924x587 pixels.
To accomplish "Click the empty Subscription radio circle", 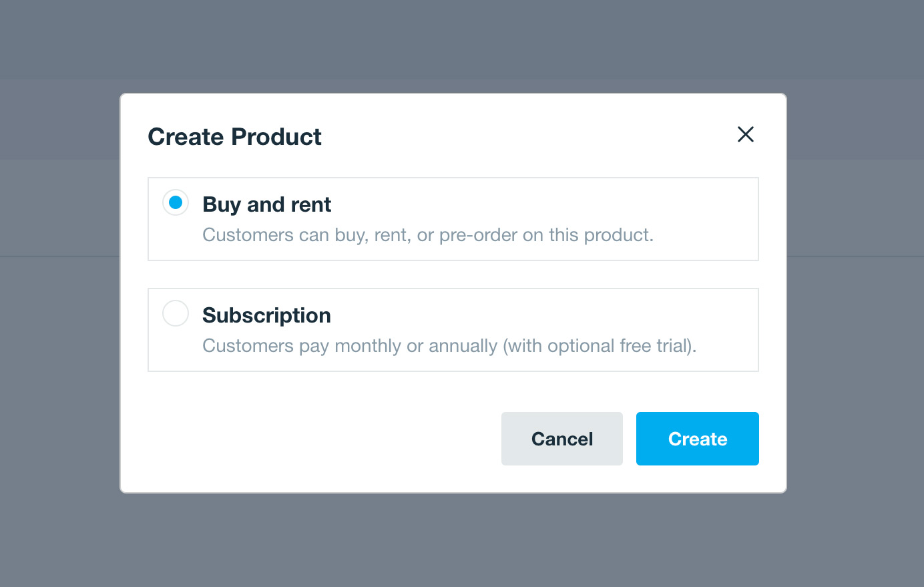I will click(x=175, y=313).
